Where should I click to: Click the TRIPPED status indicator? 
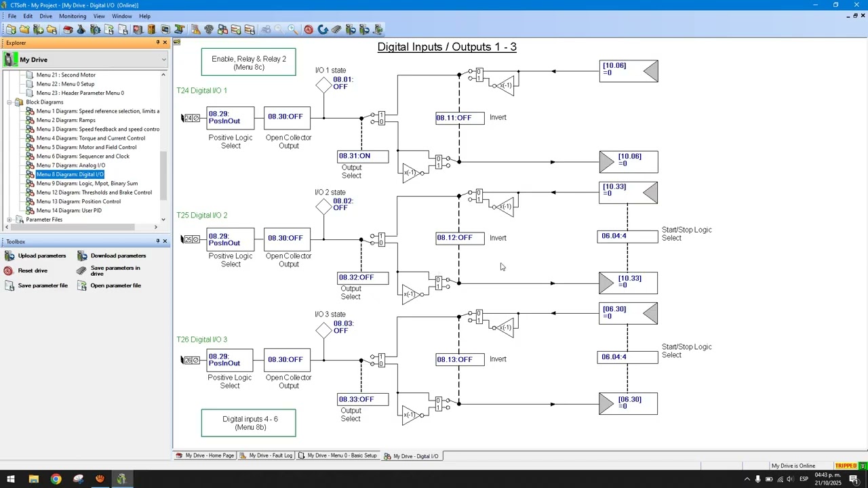pyautogui.click(x=846, y=466)
